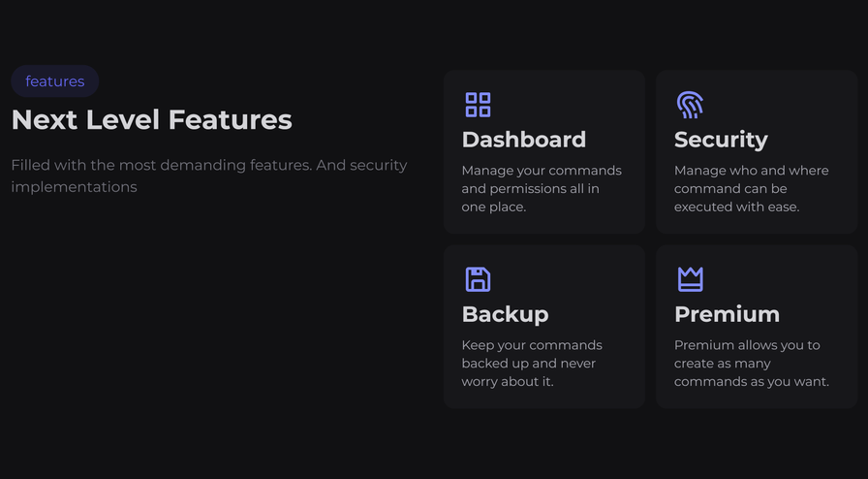
Task: Click the Security fingerprint icon
Action: [690, 105]
